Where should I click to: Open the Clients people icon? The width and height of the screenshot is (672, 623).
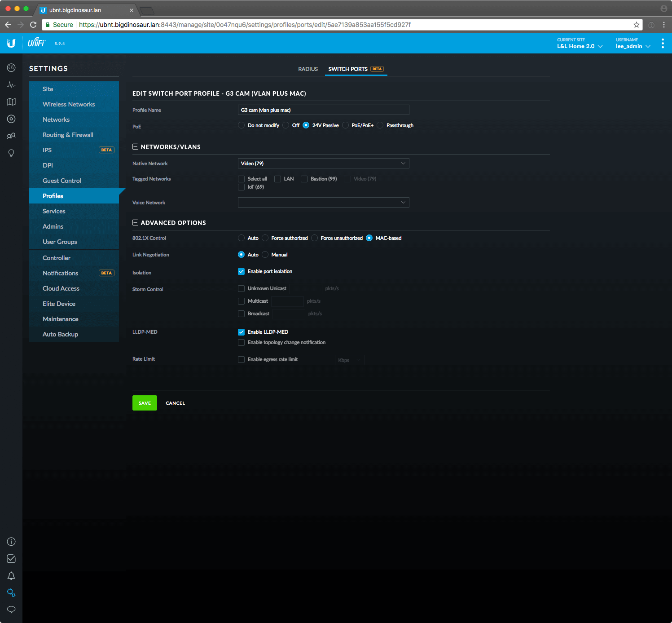(11, 136)
